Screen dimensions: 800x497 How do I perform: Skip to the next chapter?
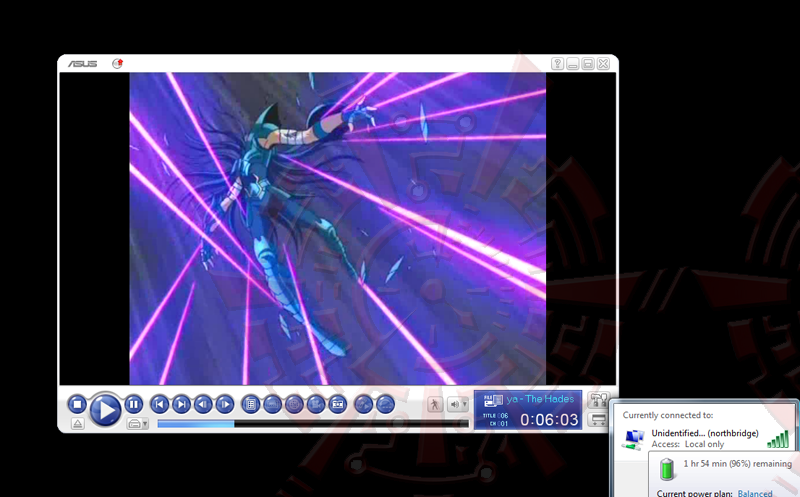coord(181,405)
